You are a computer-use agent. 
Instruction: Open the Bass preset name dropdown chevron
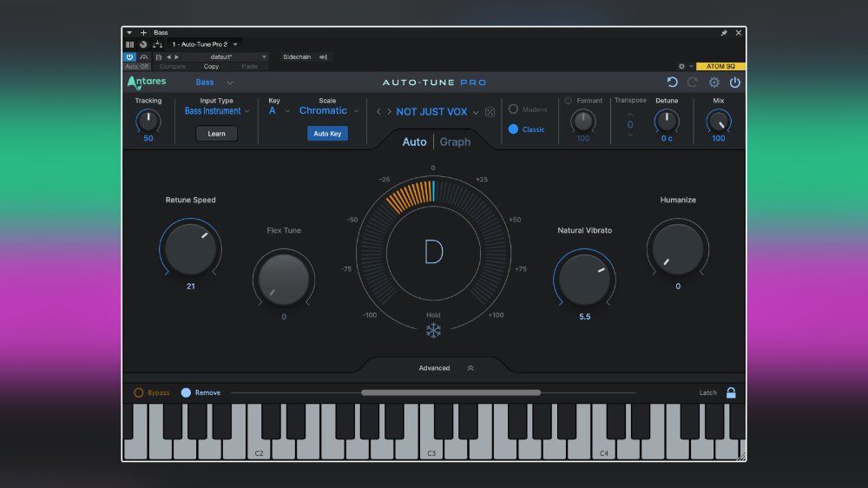click(230, 82)
